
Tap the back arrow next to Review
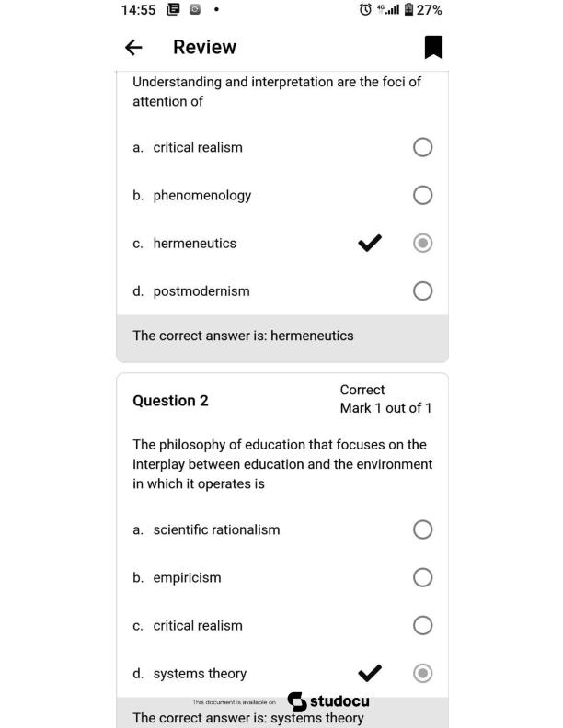[x=133, y=48]
